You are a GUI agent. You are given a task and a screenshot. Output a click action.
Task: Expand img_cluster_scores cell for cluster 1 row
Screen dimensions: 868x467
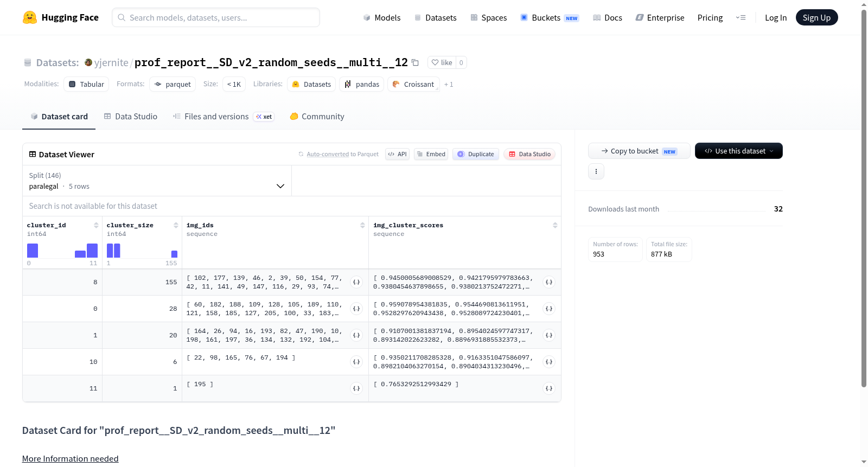(x=549, y=335)
